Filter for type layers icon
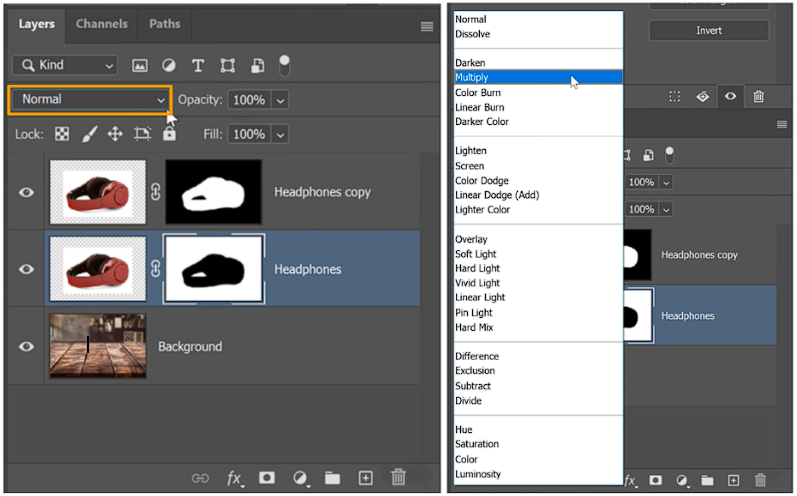This screenshot has height=496, width=797. 198,65
